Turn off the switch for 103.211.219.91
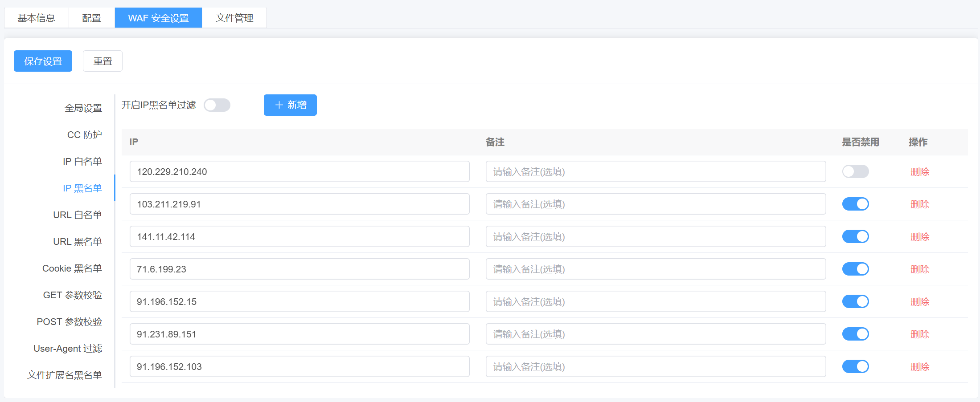Screen dimensions: 980x402 pyautogui.click(x=855, y=204)
